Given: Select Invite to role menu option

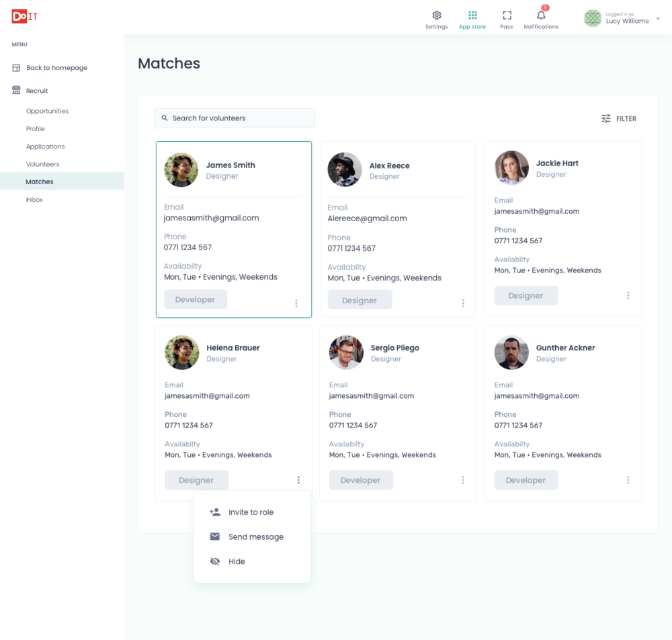Looking at the screenshot, I should point(251,512).
